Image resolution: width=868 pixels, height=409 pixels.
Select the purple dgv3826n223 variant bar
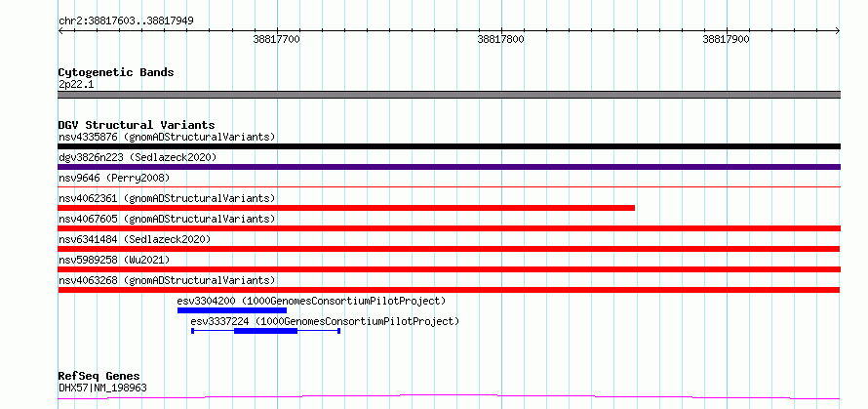pos(449,167)
